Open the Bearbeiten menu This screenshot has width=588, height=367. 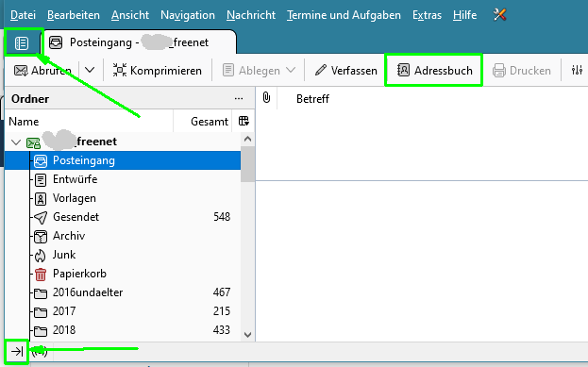[x=74, y=15]
